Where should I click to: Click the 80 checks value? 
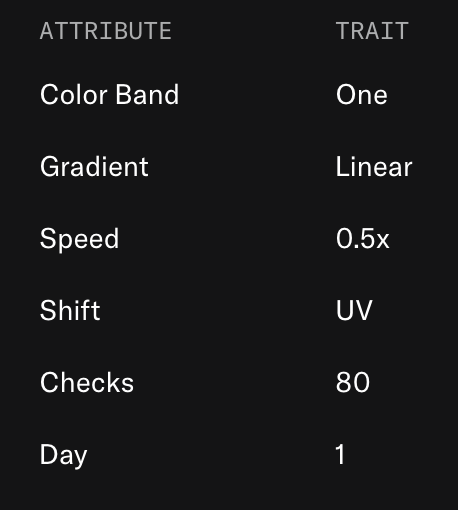tap(353, 382)
